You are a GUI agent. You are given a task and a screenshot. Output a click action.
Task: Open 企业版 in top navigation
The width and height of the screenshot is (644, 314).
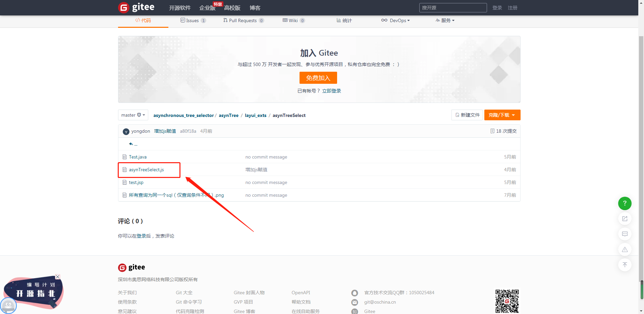coord(207,8)
